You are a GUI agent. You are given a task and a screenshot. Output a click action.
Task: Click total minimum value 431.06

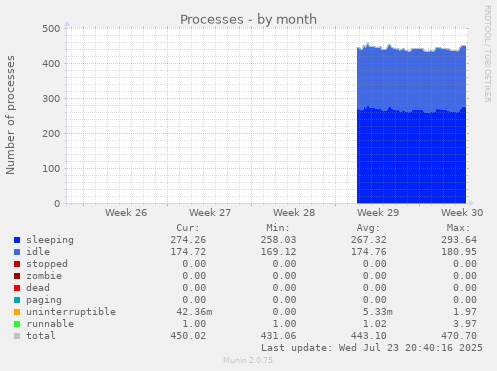click(278, 336)
